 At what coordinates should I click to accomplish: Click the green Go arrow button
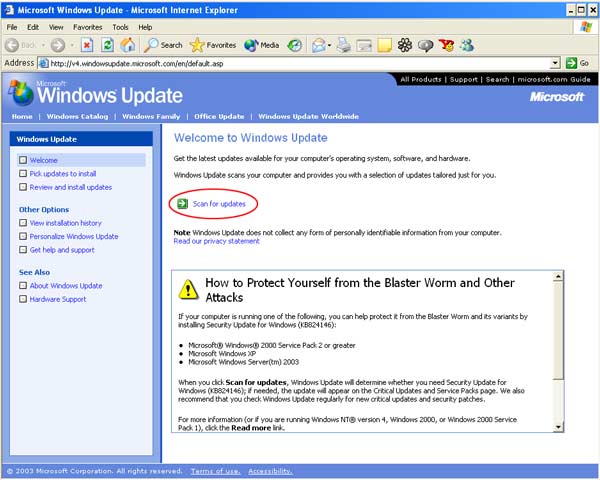(x=571, y=63)
